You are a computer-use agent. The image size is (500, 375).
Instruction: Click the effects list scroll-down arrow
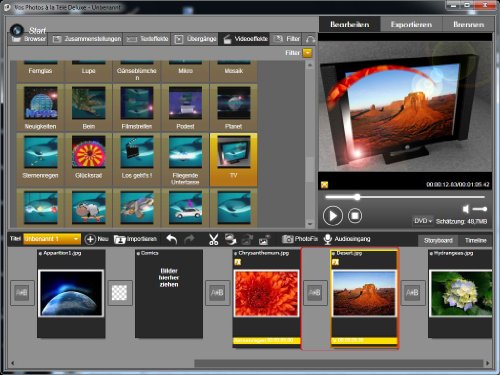(310, 224)
